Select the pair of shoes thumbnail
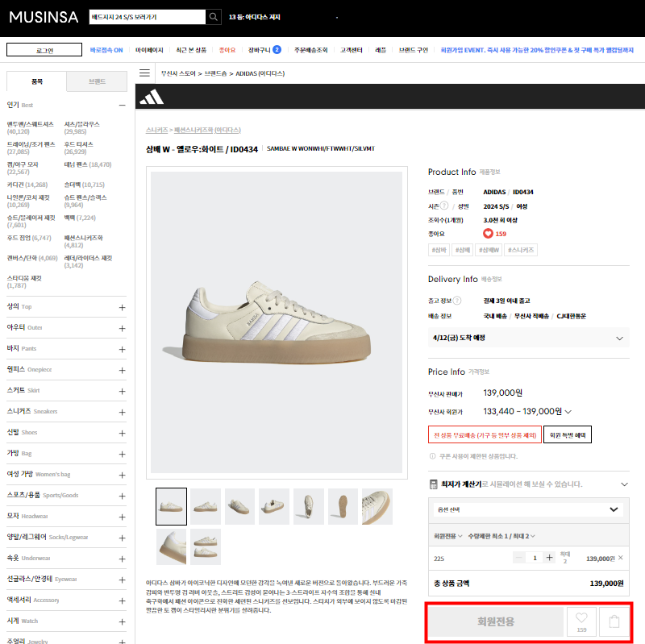 tap(206, 546)
